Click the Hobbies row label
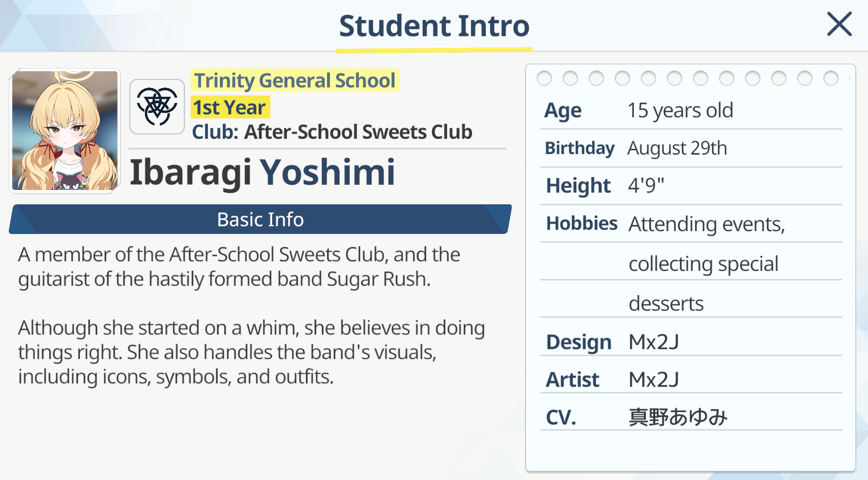 pos(582,223)
